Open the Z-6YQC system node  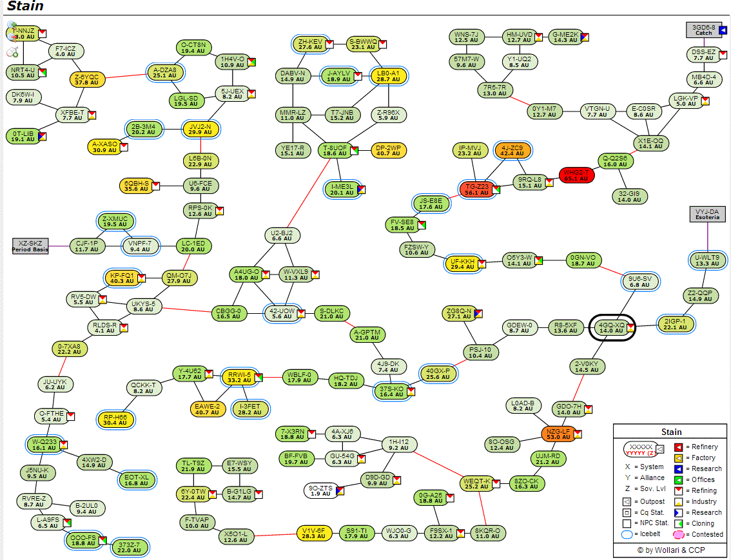pos(87,80)
